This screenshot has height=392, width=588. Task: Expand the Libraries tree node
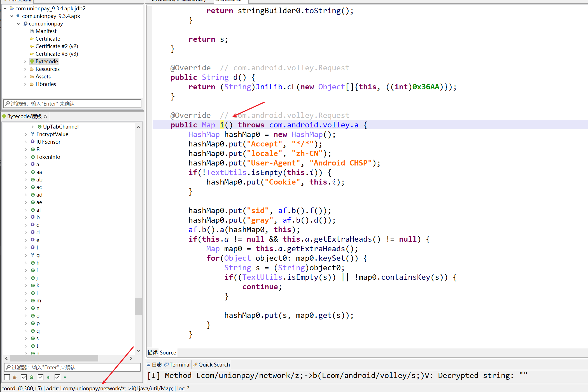[x=25, y=84]
